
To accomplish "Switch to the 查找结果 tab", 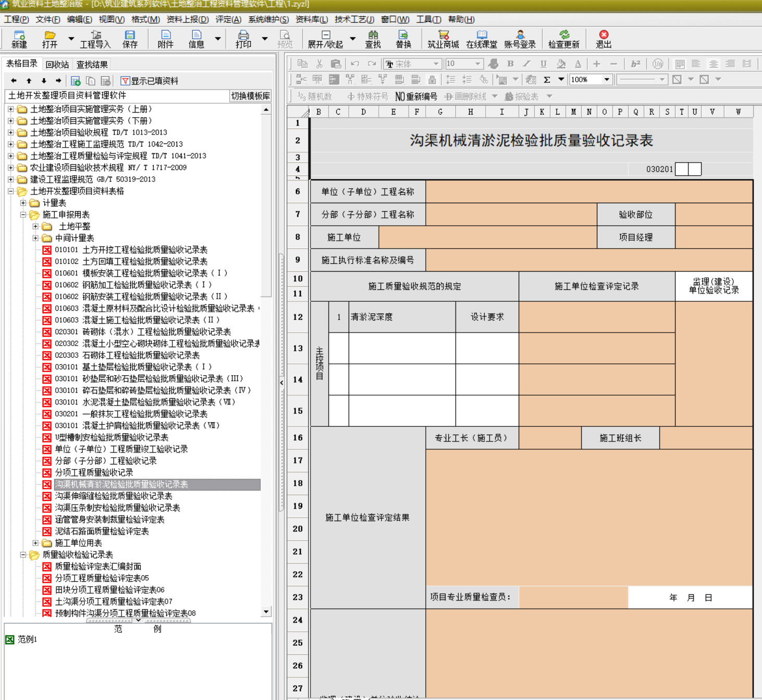I will click(92, 65).
